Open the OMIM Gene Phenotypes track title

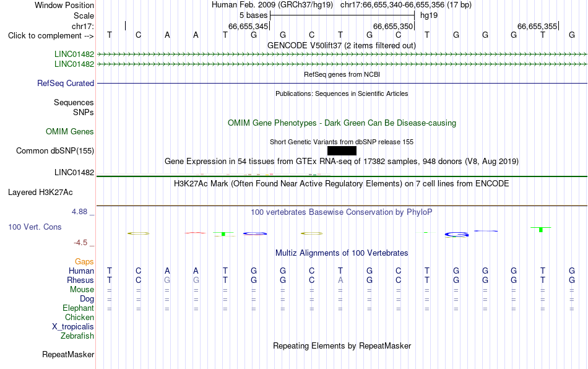coord(342,123)
